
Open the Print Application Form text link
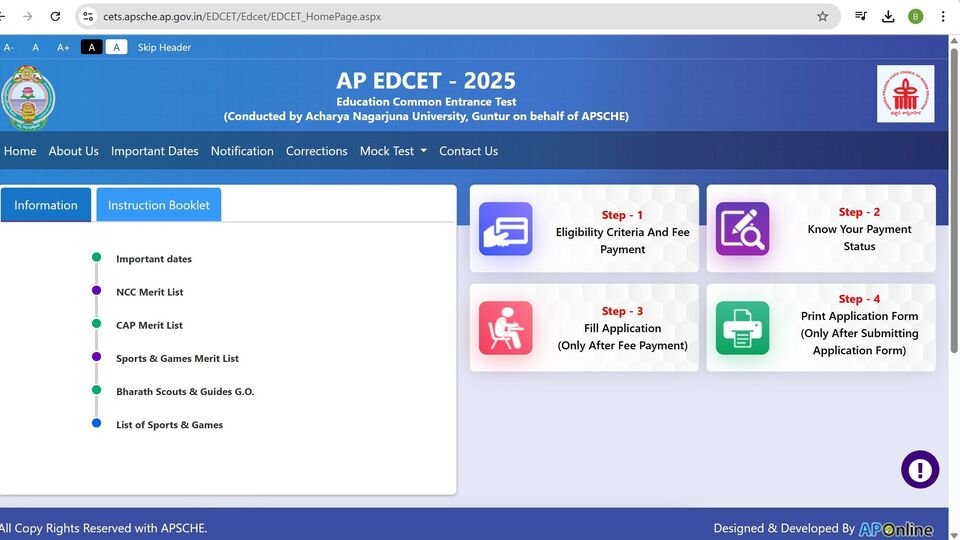pos(859,333)
